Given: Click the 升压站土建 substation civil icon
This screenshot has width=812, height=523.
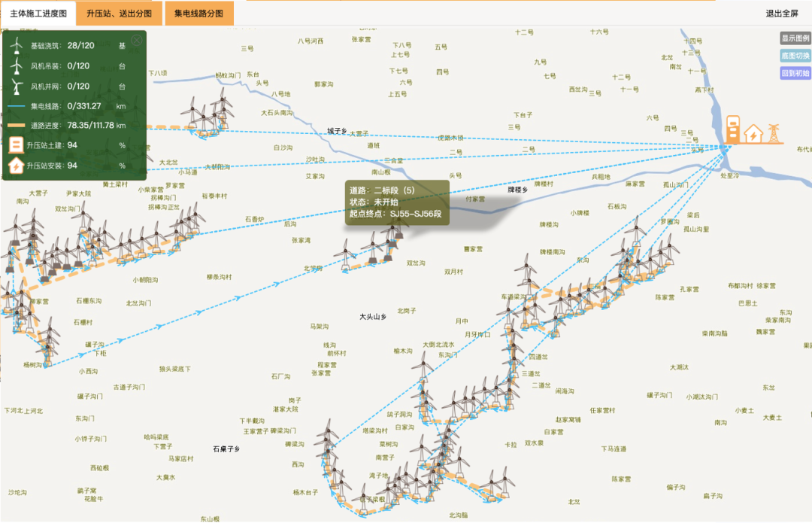Looking at the screenshot, I should click(x=15, y=144).
